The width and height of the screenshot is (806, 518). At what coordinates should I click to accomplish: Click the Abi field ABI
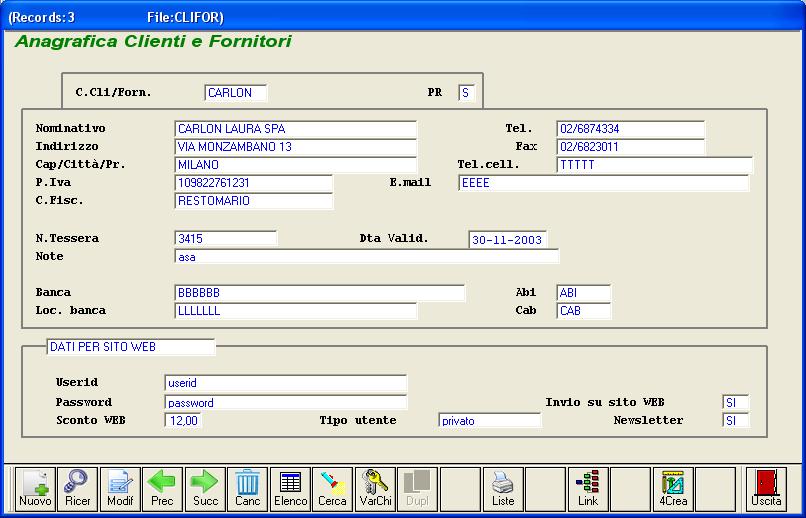(584, 293)
